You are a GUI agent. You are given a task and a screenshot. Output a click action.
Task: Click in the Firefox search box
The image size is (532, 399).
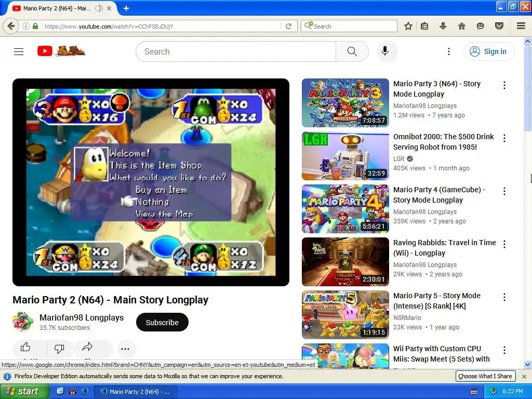(x=349, y=26)
